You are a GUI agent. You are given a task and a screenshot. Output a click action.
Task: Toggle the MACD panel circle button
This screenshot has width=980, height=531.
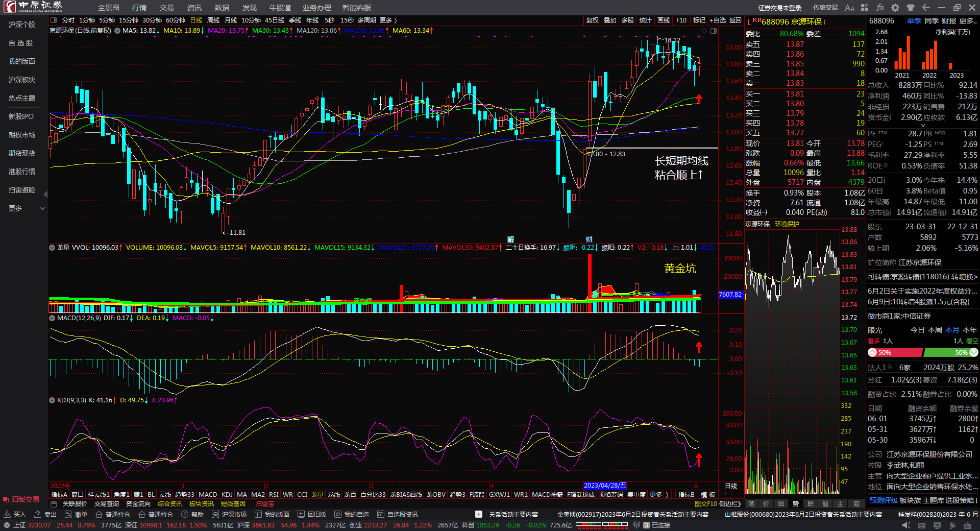point(52,318)
